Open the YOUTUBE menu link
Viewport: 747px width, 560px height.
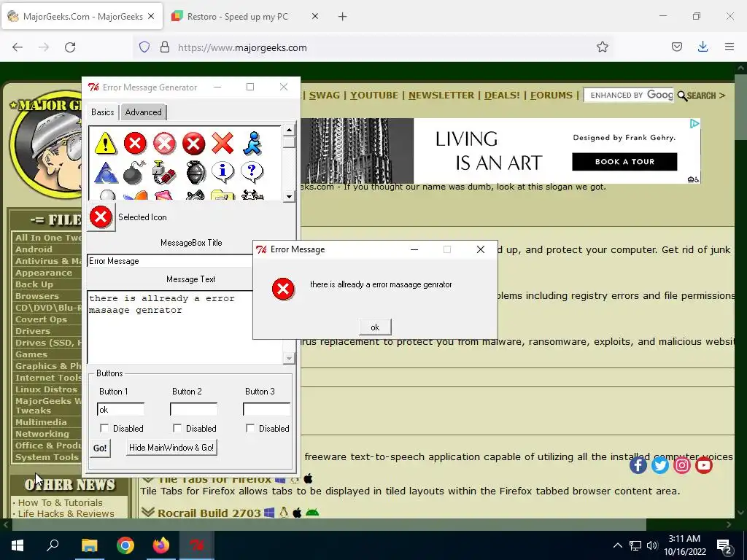tap(374, 96)
